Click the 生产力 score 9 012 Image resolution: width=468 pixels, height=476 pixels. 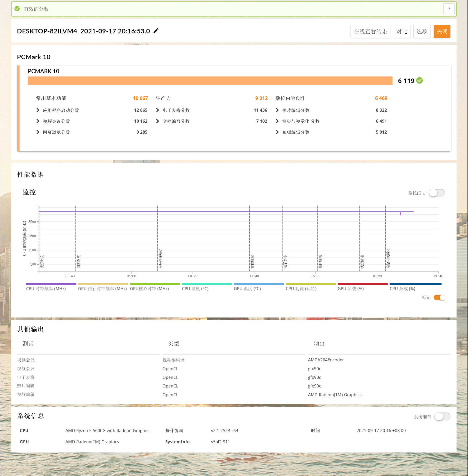pos(261,98)
